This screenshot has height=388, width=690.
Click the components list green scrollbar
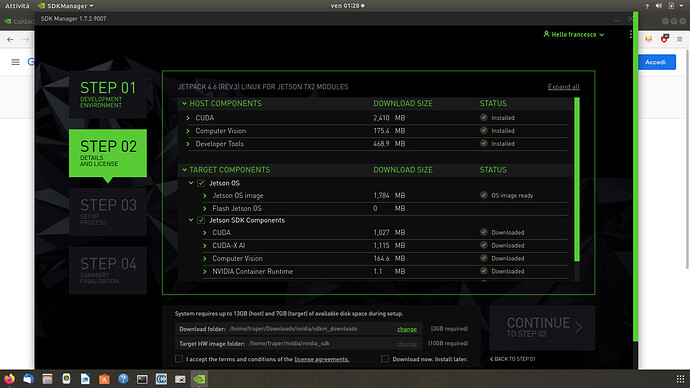click(577, 179)
